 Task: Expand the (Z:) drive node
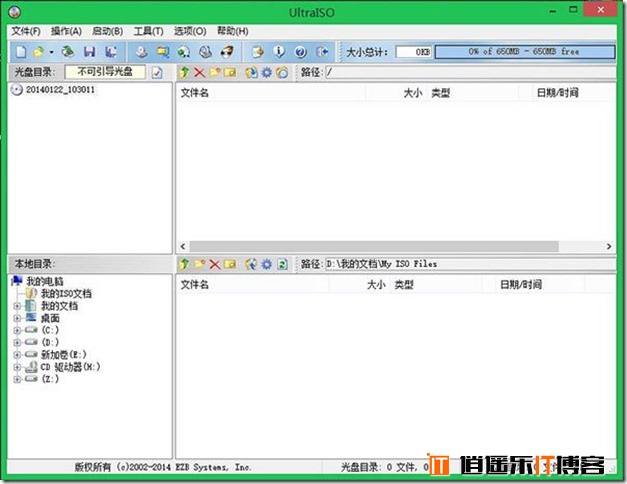click(x=17, y=379)
